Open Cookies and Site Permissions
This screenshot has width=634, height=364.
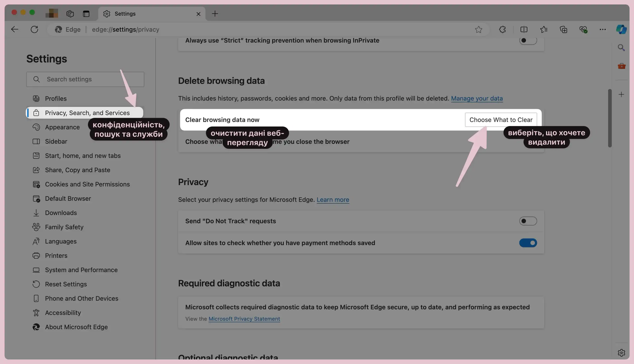[x=85, y=184]
